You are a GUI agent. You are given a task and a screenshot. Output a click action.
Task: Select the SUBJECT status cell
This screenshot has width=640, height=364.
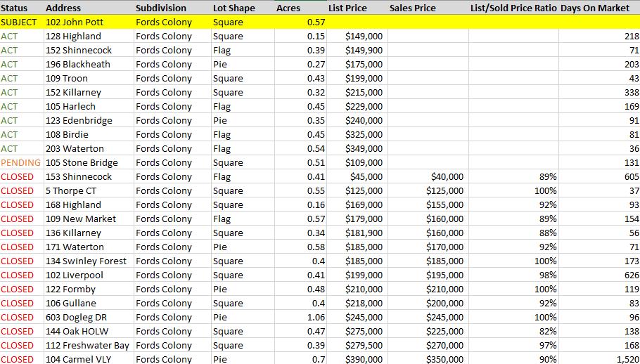[22, 22]
